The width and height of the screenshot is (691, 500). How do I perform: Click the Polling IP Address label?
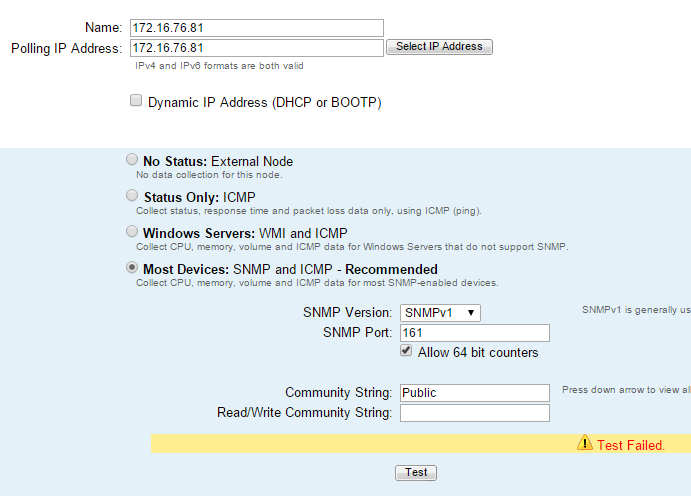pyautogui.click(x=66, y=48)
